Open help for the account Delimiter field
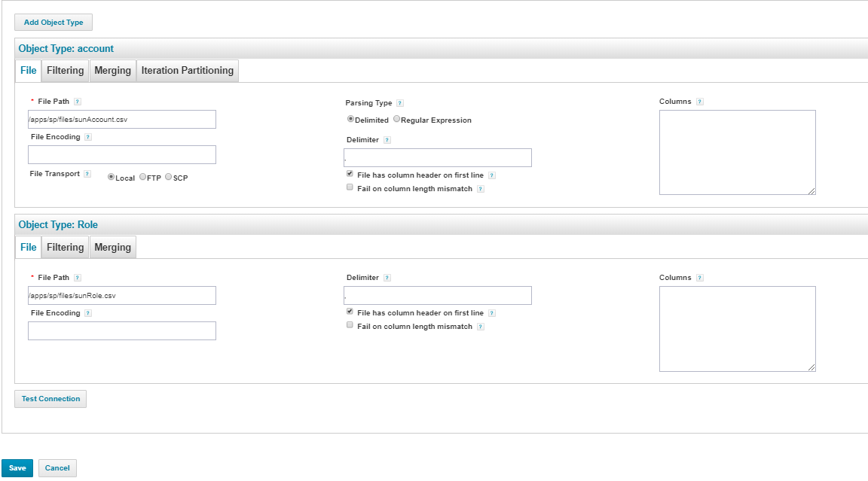 pos(387,139)
